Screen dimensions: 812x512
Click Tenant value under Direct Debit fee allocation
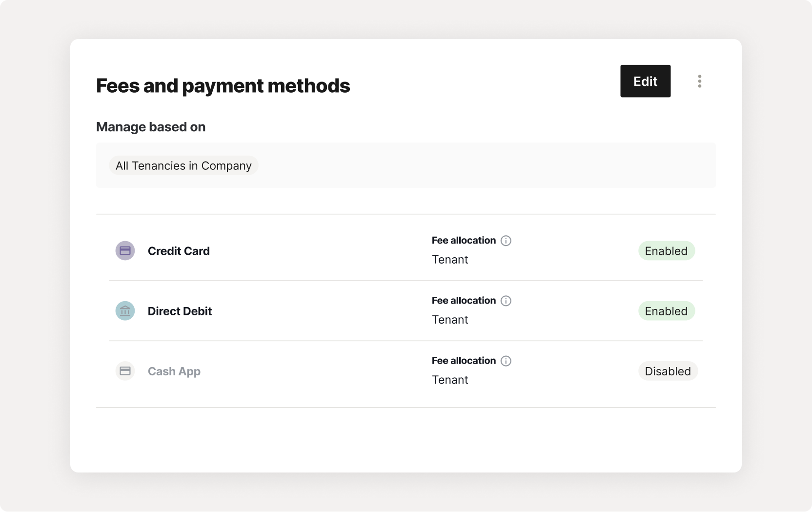(450, 320)
